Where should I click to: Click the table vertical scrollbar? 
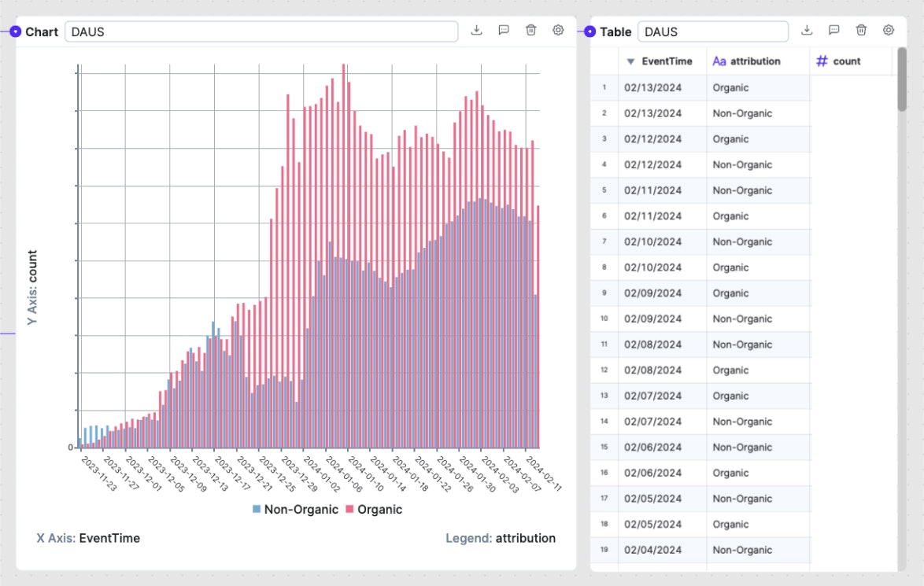902,79
